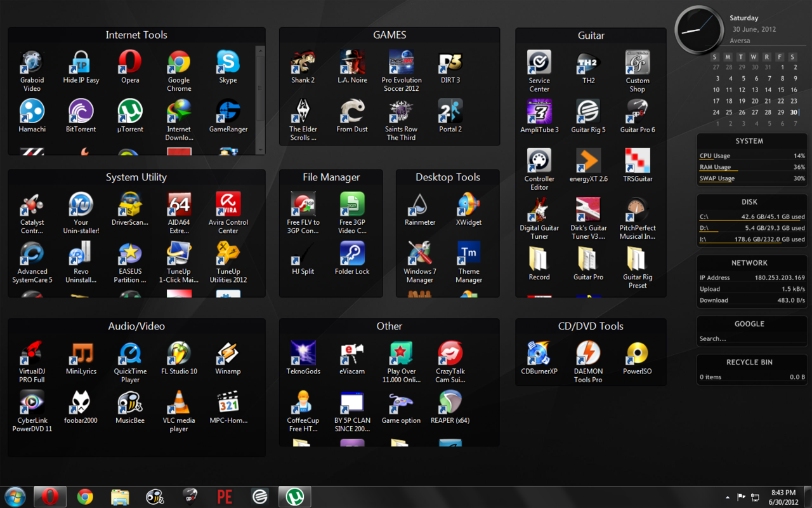
Task: Click the Google search field widget
Action: tap(751, 339)
